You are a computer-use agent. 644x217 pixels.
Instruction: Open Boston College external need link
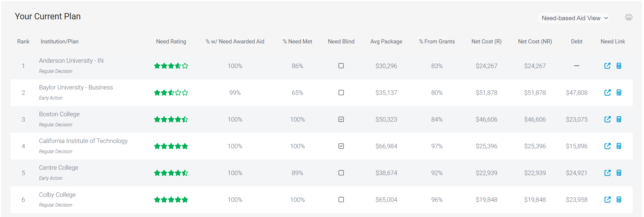(607, 119)
